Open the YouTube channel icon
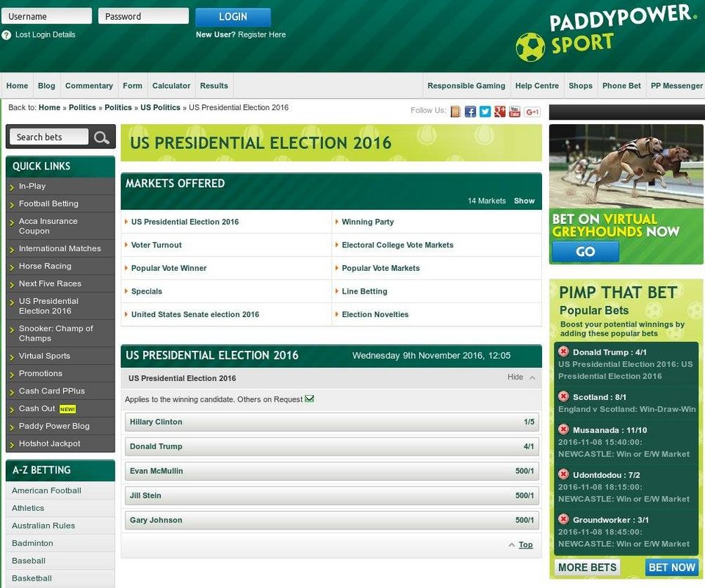Screen dimensions: 705x588 tap(515, 112)
